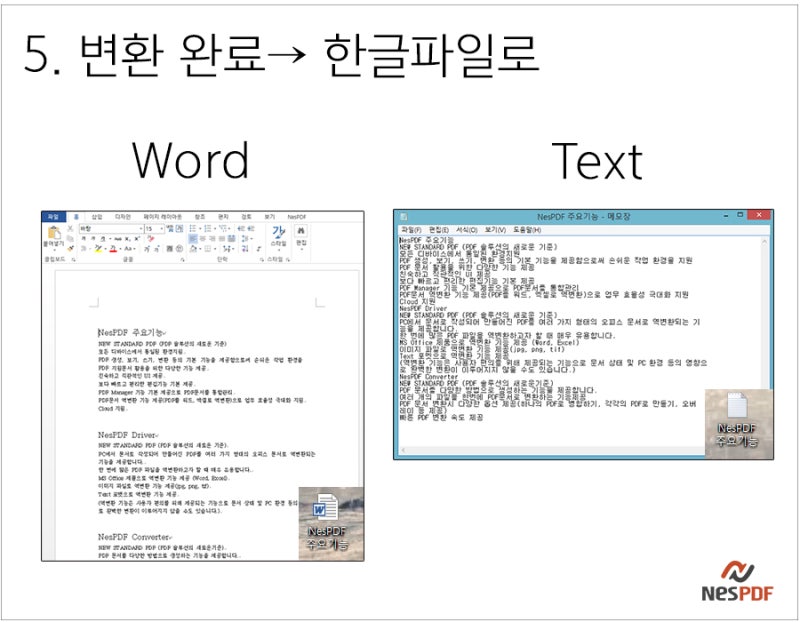The width and height of the screenshot is (800, 622).
Task: Minimize the Notepad window
Action: coord(726,216)
